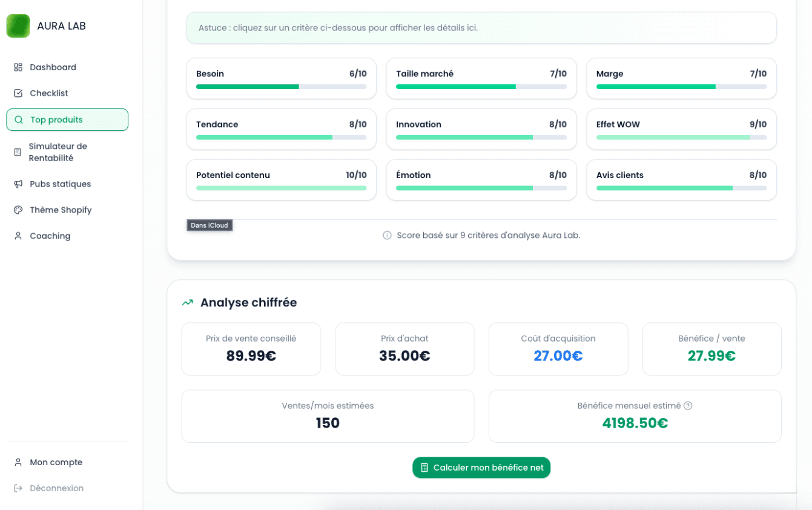
Task: Click the Déconnexion link
Action: 56,488
